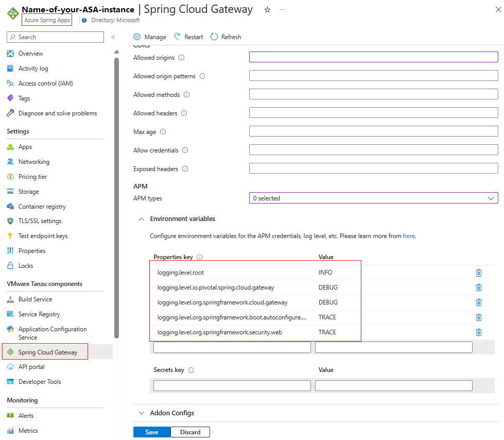Select the Metrics icon in the sidebar
The height and width of the screenshot is (440, 504).
tap(12, 430)
